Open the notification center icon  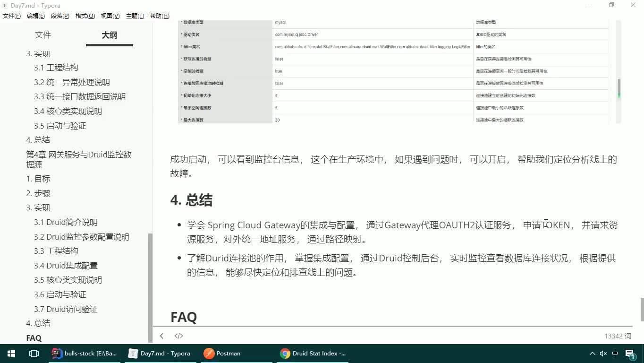(630, 354)
